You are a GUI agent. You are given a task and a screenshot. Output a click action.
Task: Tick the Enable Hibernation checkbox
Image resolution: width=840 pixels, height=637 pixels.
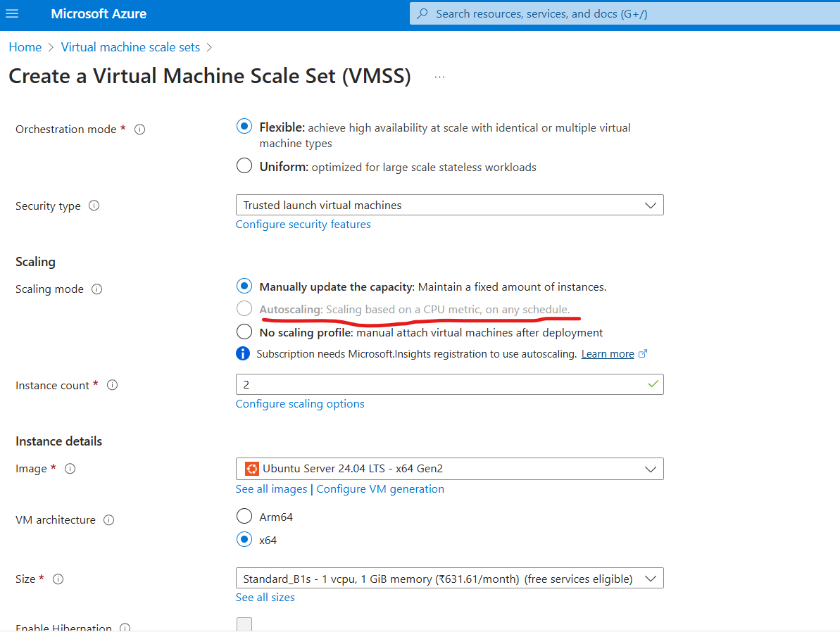coord(244,624)
